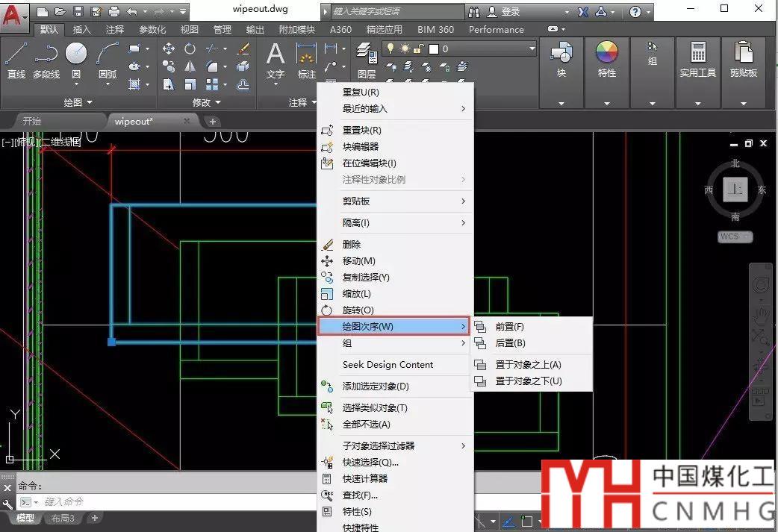Select the Polyline (多段线) tool
The height and width of the screenshot is (532, 778).
[x=46, y=59]
